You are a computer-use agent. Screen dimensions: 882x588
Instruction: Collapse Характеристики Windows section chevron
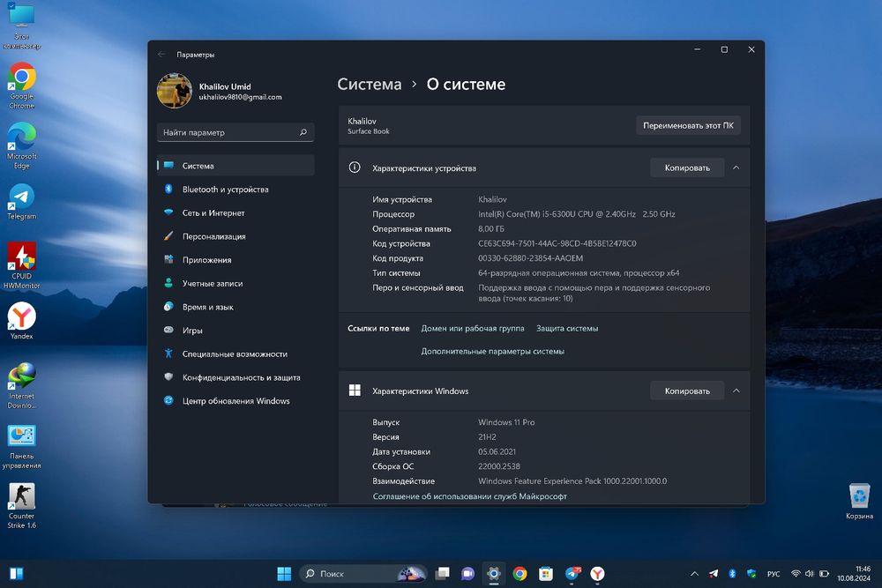[x=736, y=391]
